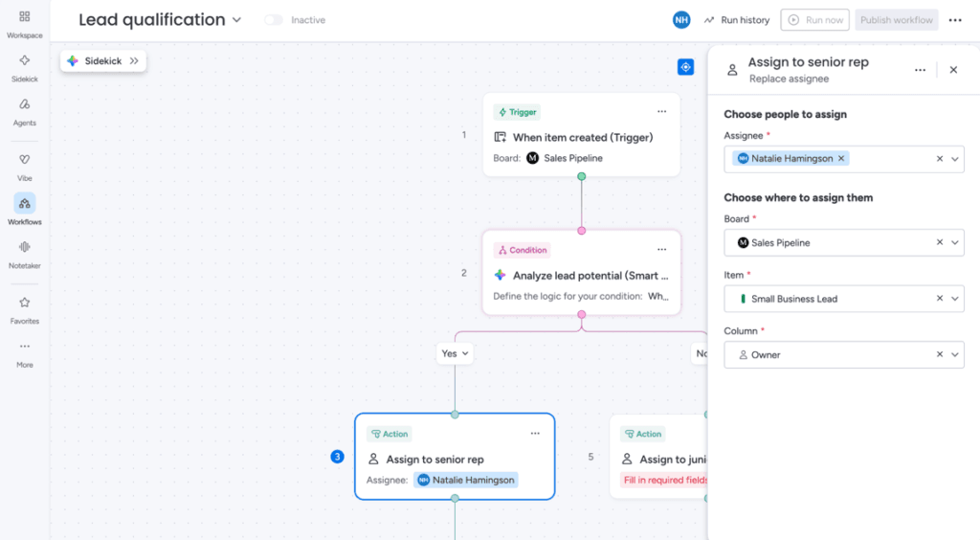This screenshot has width=980, height=540.
Task: Click Natalie Hamingson chip on action card
Action: click(466, 480)
